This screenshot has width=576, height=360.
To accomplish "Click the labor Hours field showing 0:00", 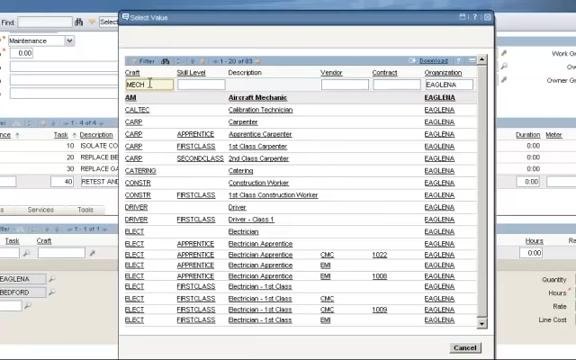I will pyautogui.click(x=531, y=253).
